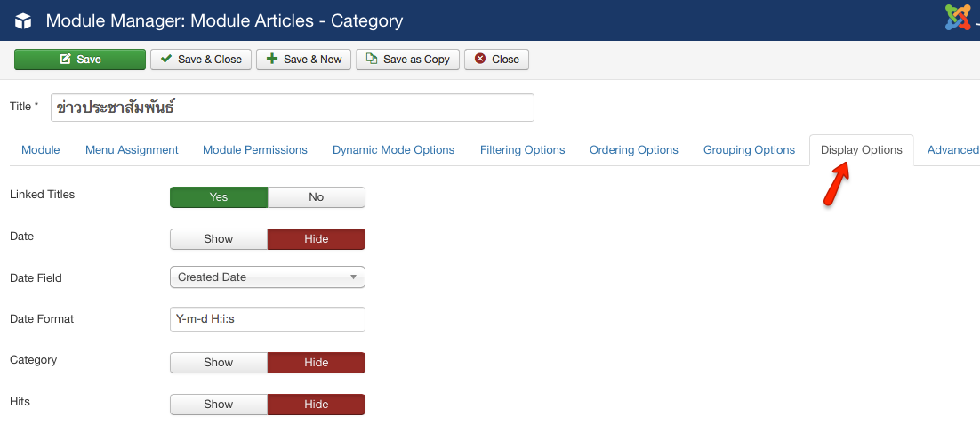The height and width of the screenshot is (425, 980).
Task: Click the copy icon on Save as Copy
Action: (371, 59)
